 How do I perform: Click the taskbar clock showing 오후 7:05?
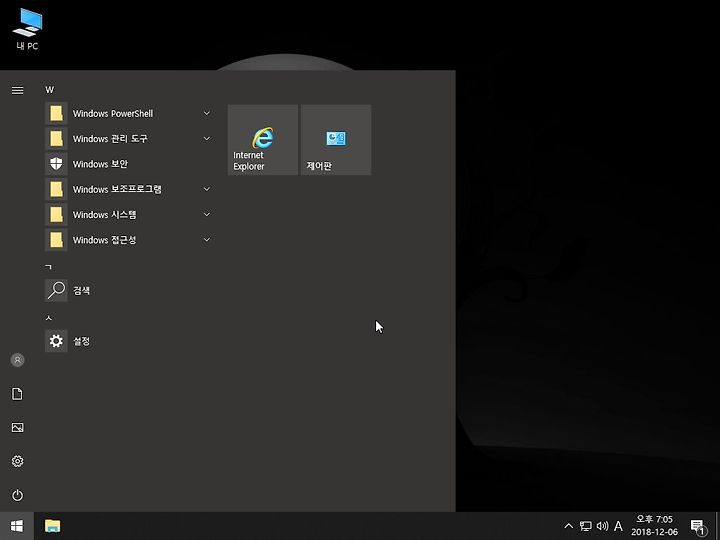pos(654,526)
